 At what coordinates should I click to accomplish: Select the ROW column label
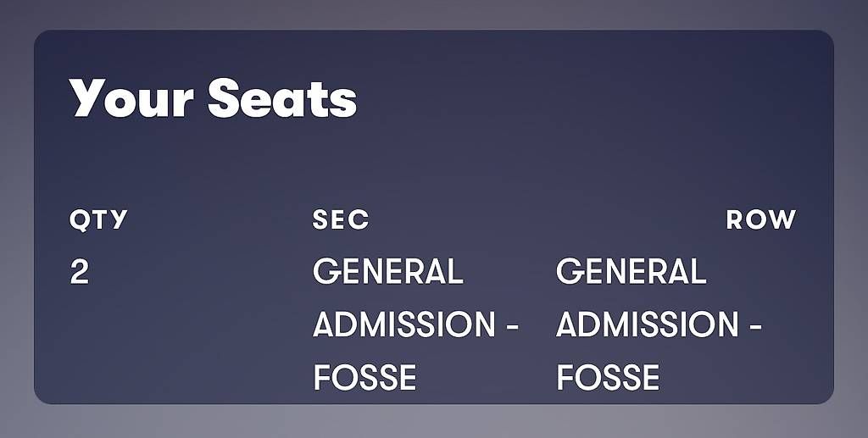tap(761, 219)
